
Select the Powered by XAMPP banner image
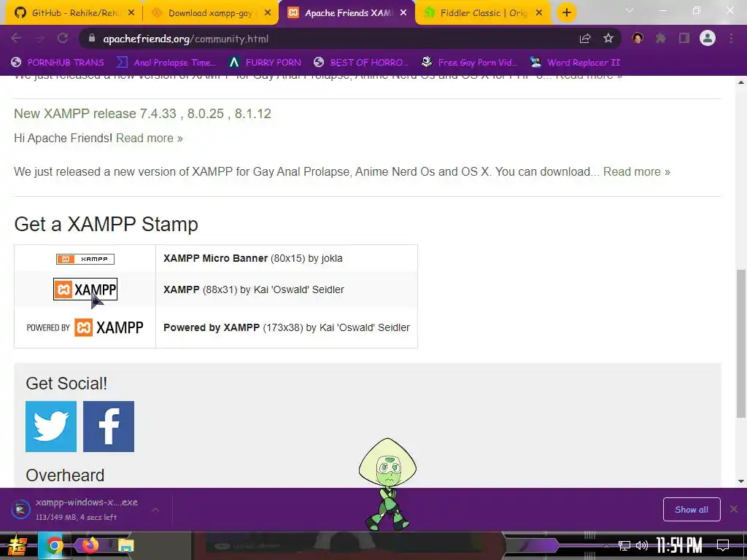pyautogui.click(x=85, y=327)
